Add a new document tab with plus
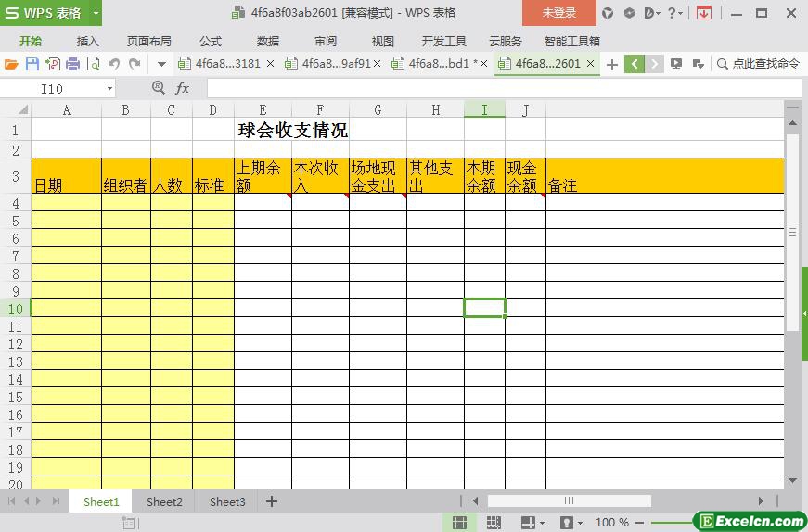This screenshot has width=808, height=532. coord(611,64)
